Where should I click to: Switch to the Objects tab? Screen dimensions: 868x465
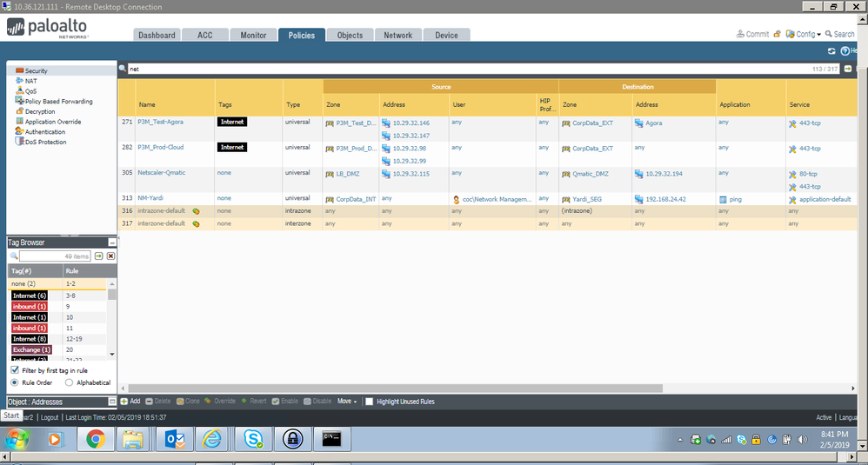[350, 35]
